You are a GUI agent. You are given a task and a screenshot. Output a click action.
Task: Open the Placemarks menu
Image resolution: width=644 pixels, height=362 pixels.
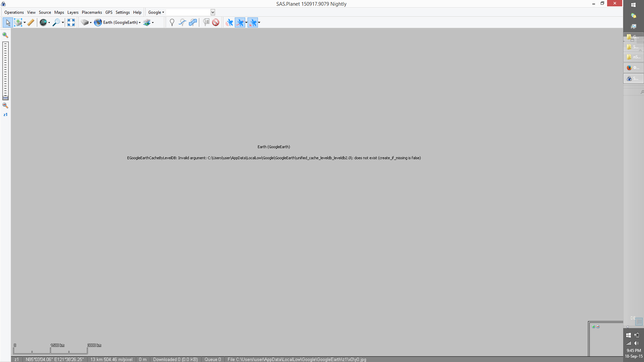click(92, 12)
